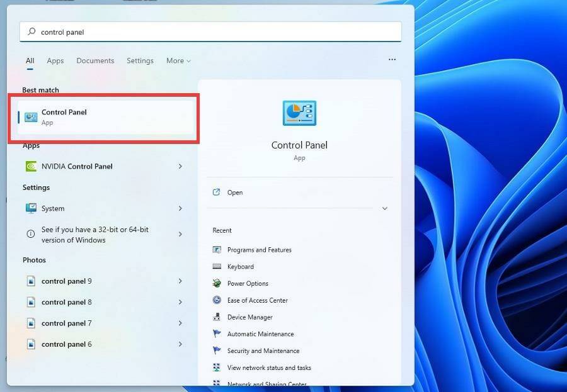Switch to the Settings search tab
This screenshot has width=567, height=392.
[x=140, y=60]
